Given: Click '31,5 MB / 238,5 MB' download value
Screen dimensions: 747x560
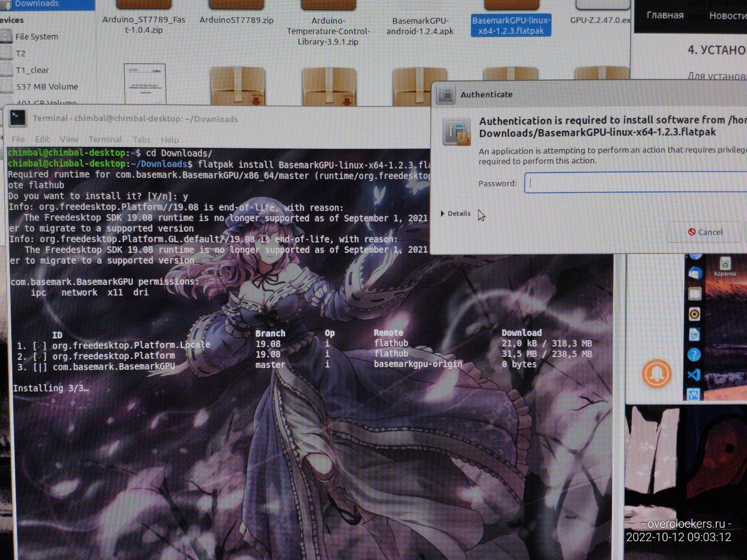Looking at the screenshot, I should [x=547, y=354].
